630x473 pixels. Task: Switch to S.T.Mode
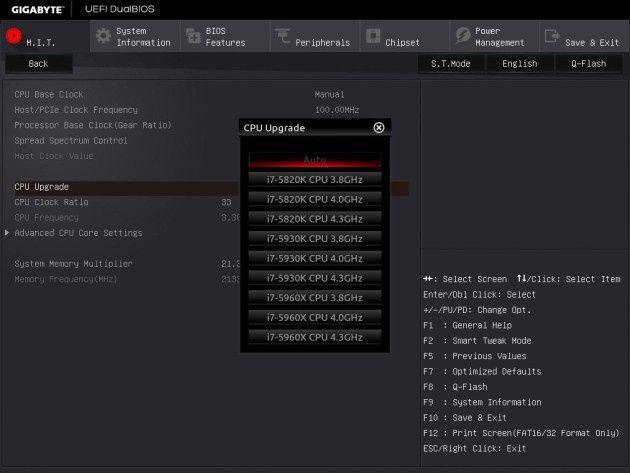tap(451, 63)
